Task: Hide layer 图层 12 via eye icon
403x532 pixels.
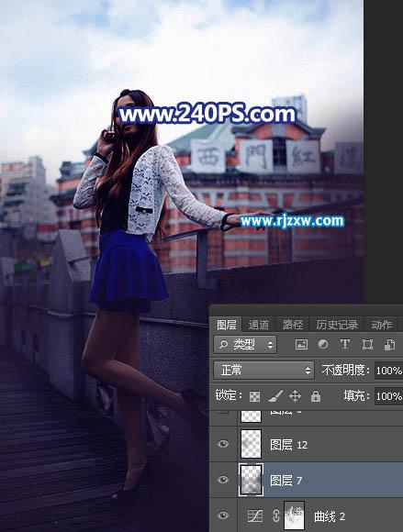Action: (223, 444)
